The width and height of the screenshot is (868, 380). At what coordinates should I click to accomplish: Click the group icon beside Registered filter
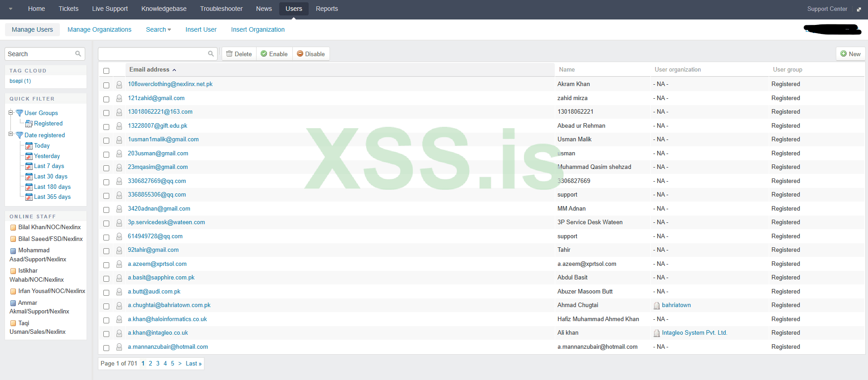[x=29, y=124]
